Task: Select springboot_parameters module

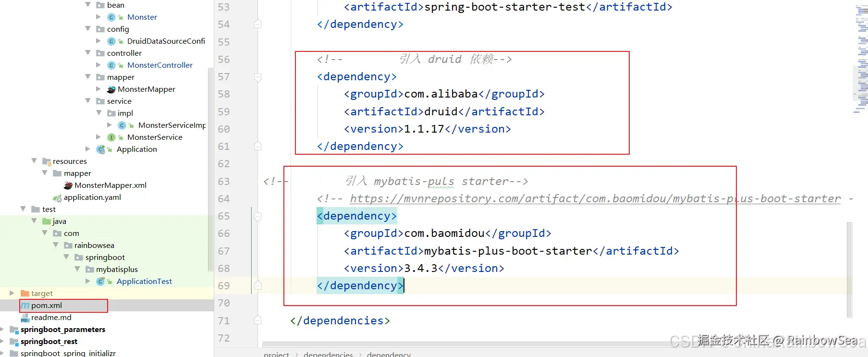Action: point(63,329)
